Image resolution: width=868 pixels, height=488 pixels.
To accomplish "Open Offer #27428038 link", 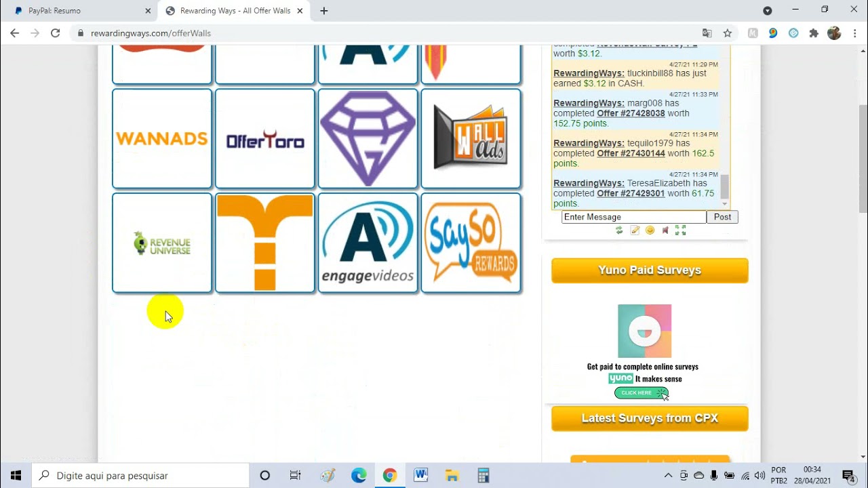I will click(631, 113).
